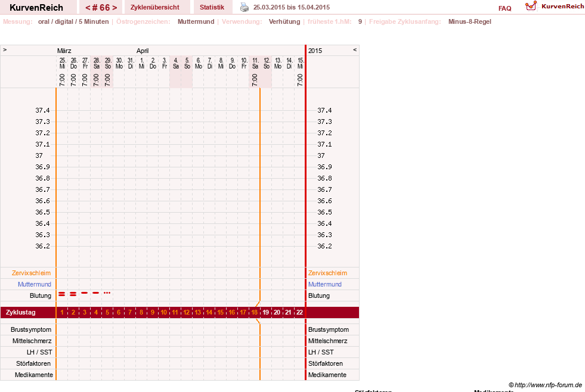This screenshot has width=585, height=392.
Task: Select cycle day 19 in the Zyklustag row
Action: 265,312
